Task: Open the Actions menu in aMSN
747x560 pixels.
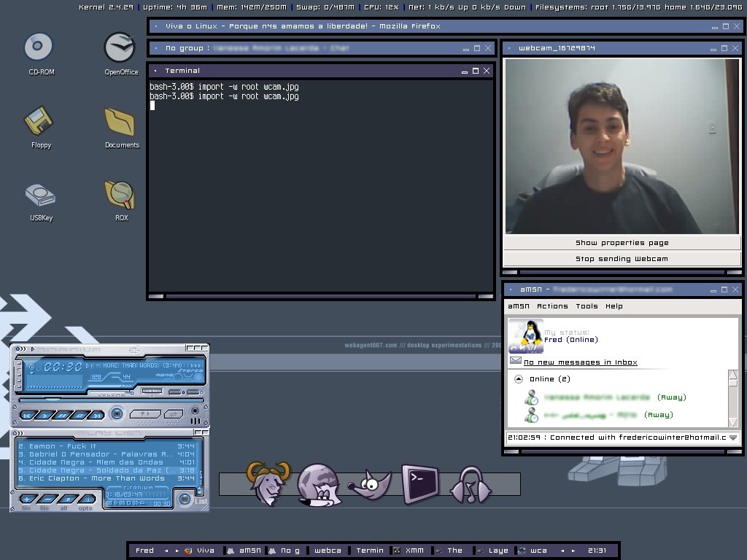Action: [x=552, y=306]
